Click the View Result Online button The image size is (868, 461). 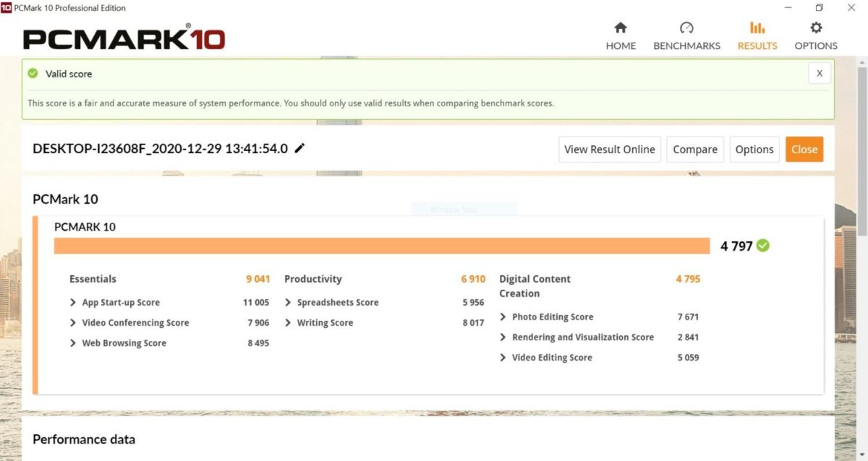610,150
